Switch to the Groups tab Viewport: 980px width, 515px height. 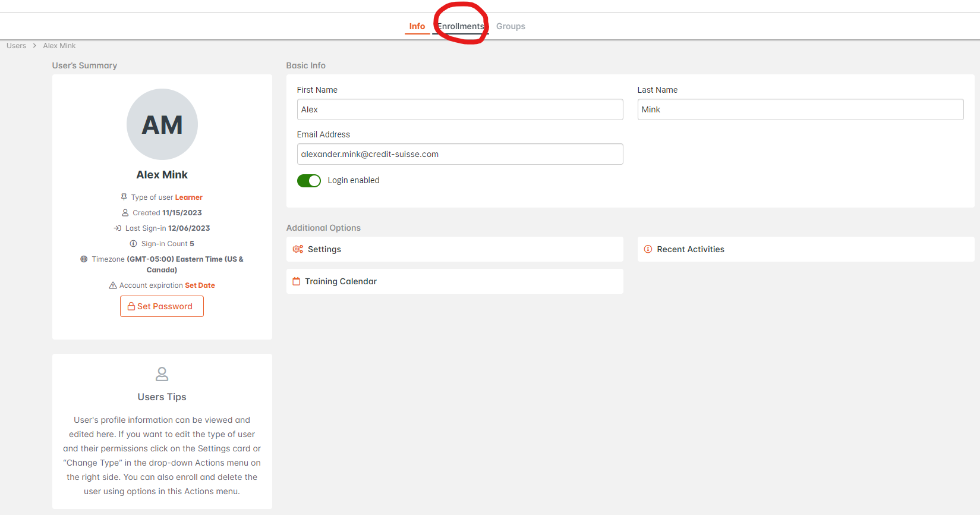tap(511, 26)
